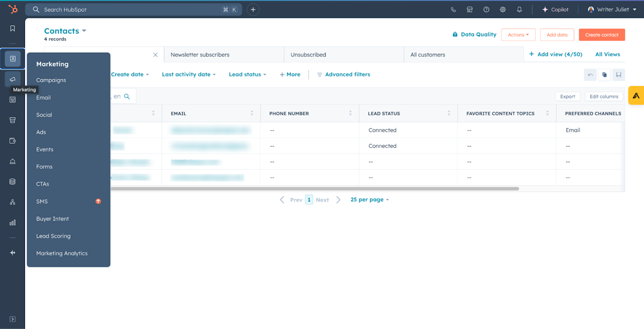Open the Service bell sidebar icon
This screenshot has height=329, width=644.
tap(12, 161)
